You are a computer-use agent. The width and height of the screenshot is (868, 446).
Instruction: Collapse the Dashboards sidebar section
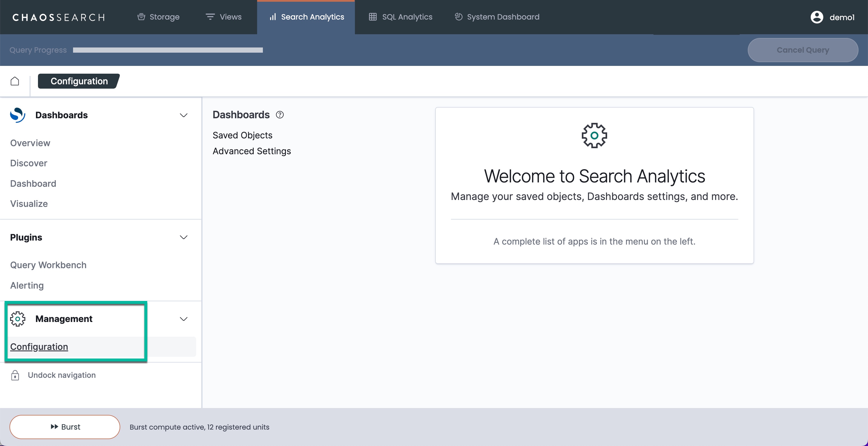tap(184, 115)
